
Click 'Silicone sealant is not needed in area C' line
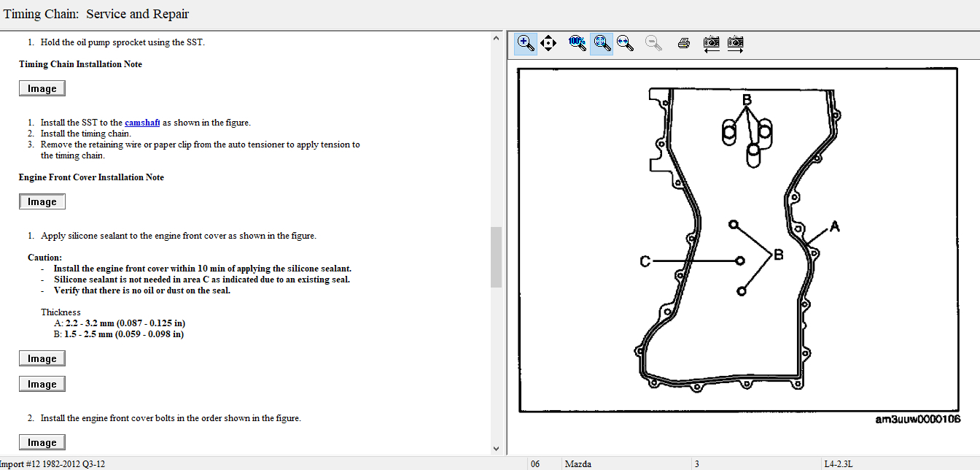click(x=202, y=280)
